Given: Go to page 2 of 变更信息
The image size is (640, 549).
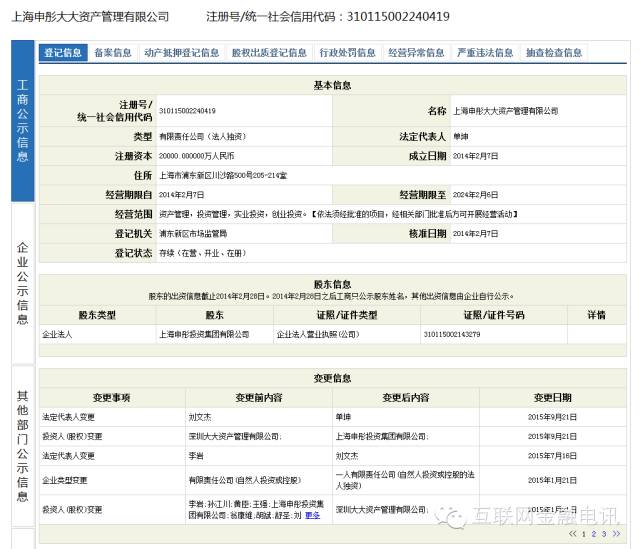Looking at the screenshot, I should click(594, 534).
